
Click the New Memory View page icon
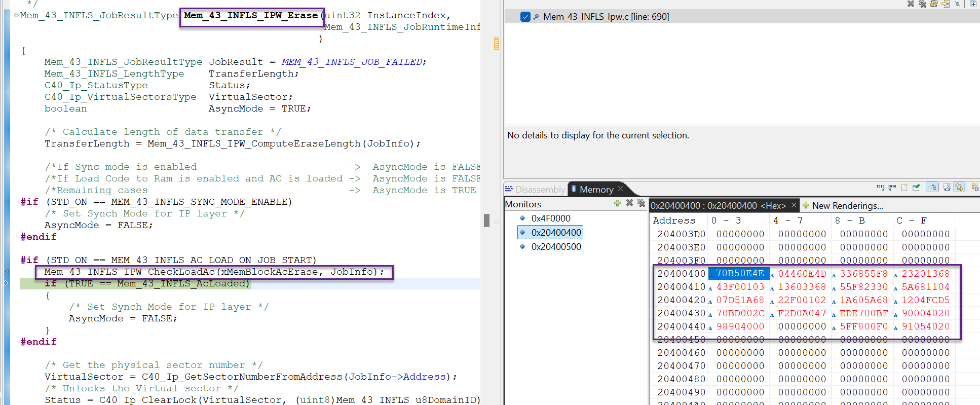click(904, 187)
